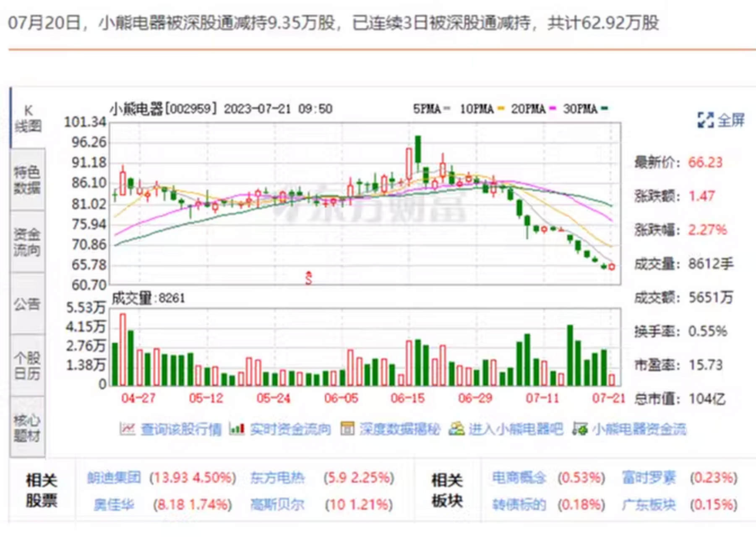Open the 查询该股行情 chart icon
The image size is (756, 537).
tap(127, 429)
